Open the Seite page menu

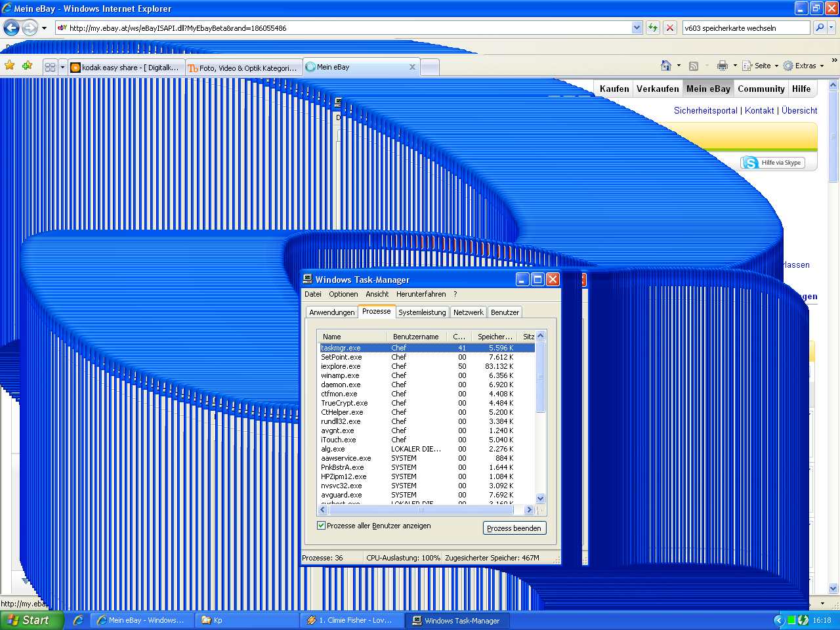point(760,66)
